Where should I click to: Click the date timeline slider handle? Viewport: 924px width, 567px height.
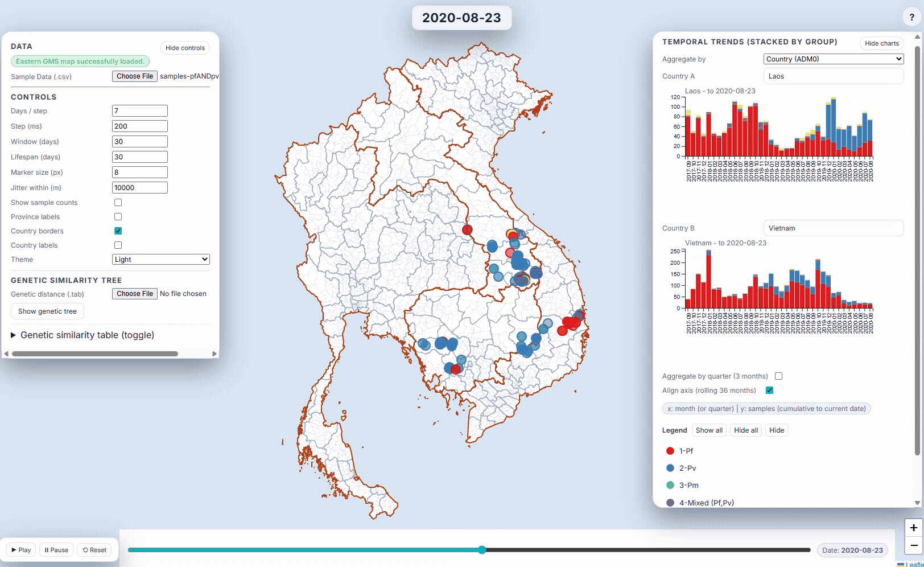pyautogui.click(x=482, y=550)
